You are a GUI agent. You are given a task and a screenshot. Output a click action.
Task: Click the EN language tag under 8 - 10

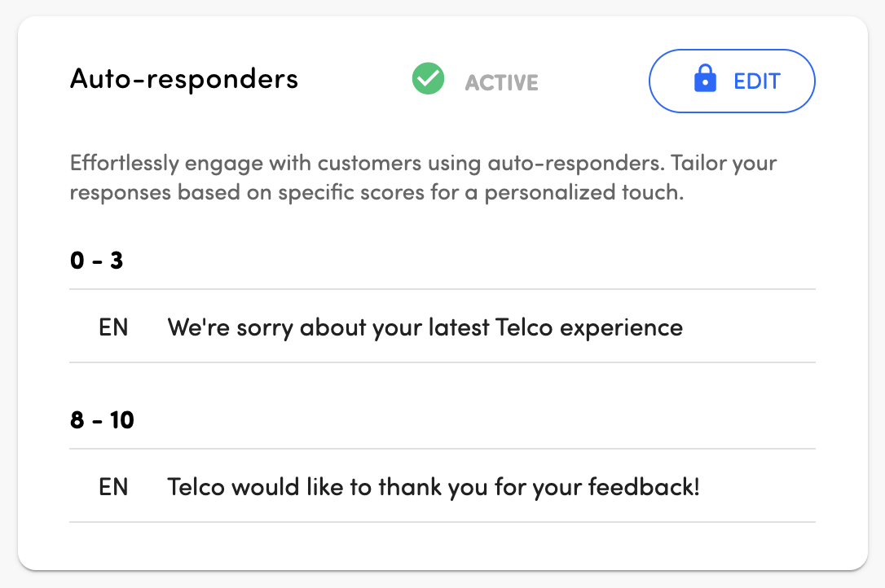[114, 487]
